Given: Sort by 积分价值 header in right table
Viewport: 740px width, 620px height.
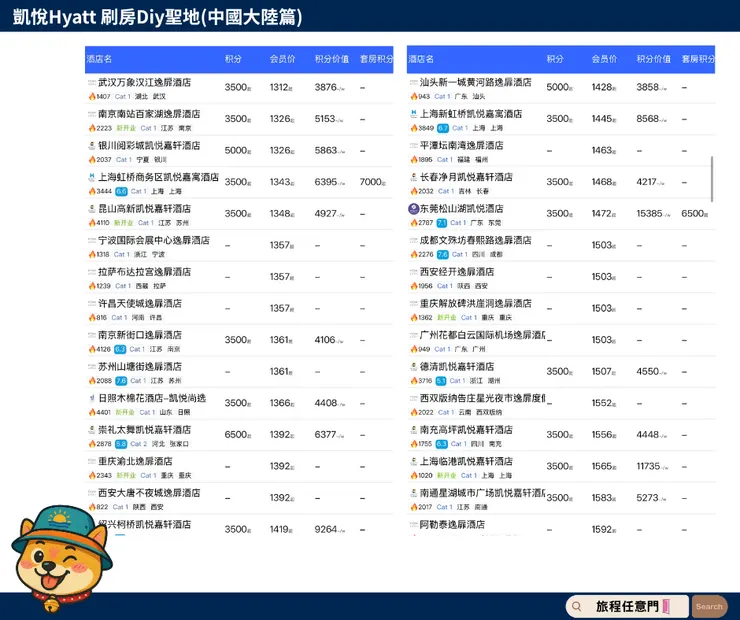Looking at the screenshot, I should coord(654,59).
